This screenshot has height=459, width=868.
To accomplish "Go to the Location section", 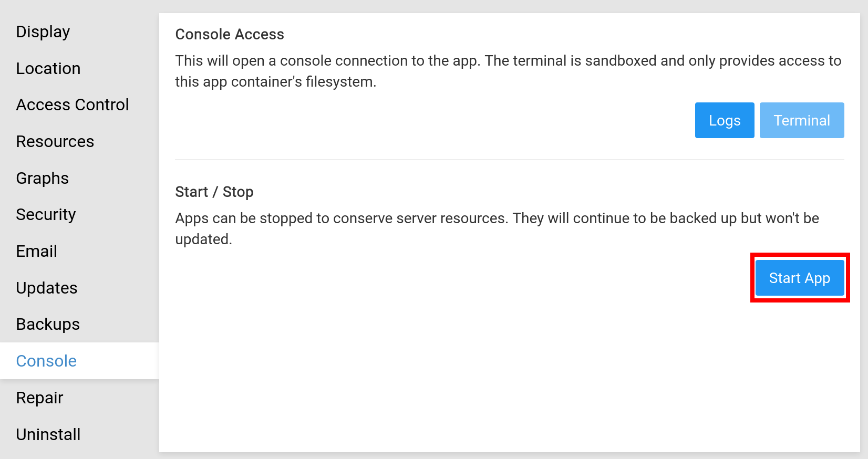I will (48, 69).
